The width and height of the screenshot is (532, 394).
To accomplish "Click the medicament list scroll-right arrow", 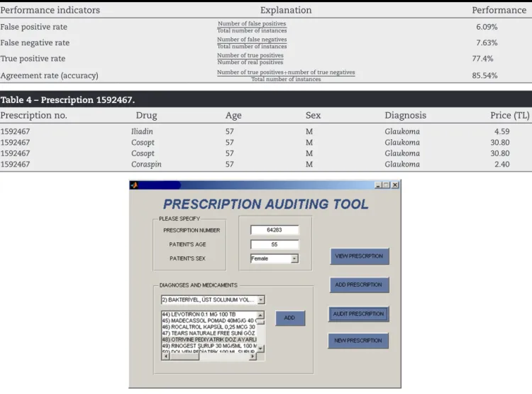I will (x=253, y=356).
